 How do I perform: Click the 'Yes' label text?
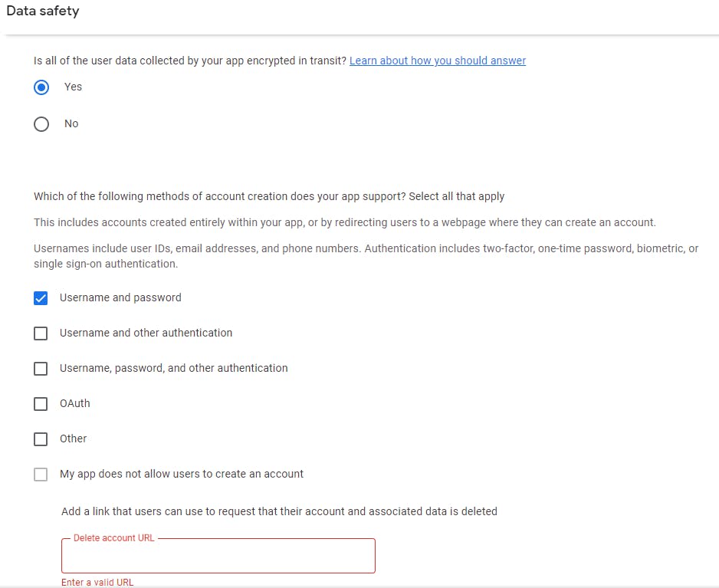tap(73, 87)
